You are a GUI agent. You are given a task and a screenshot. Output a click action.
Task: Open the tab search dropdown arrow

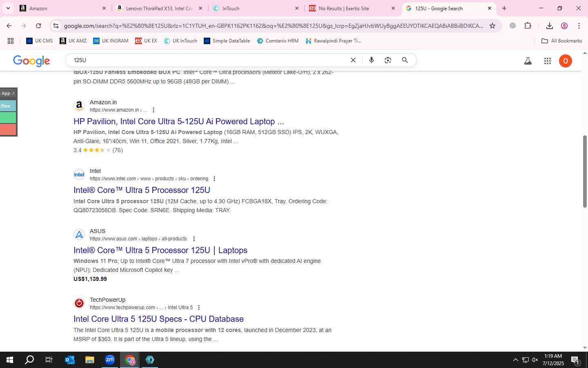point(8,8)
